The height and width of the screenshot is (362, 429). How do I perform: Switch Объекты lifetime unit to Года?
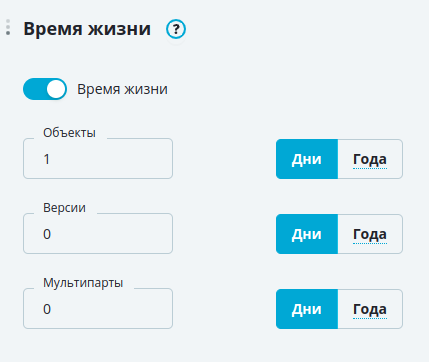370,159
